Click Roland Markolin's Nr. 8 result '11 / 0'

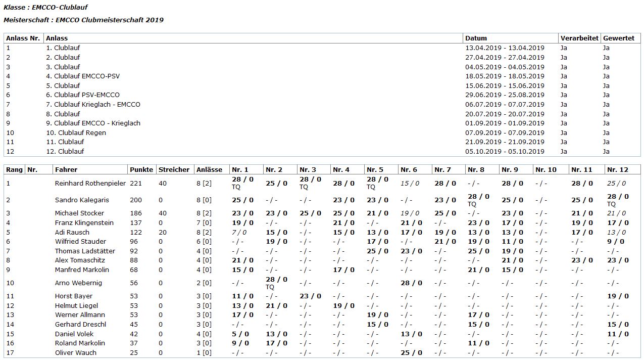click(x=478, y=343)
